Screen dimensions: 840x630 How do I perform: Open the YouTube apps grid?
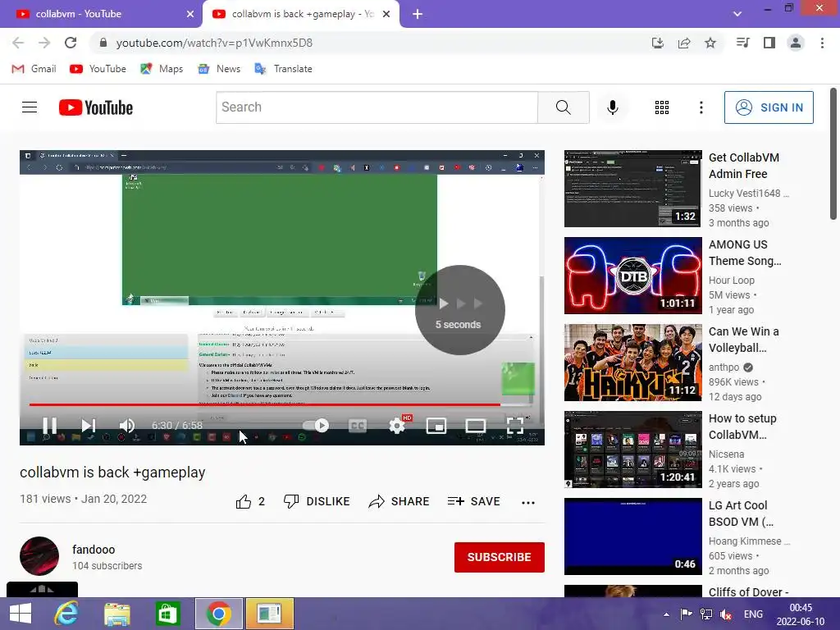662,107
